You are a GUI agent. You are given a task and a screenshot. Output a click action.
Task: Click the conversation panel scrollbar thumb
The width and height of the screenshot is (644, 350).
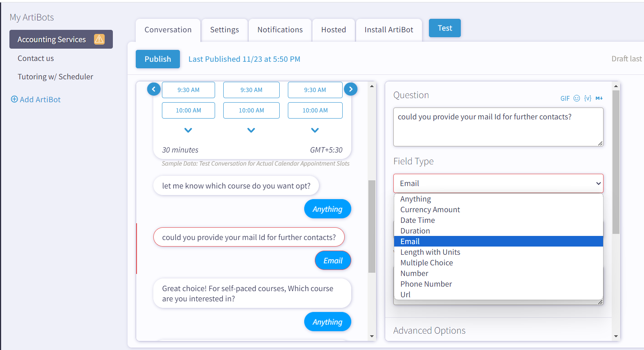click(372, 226)
